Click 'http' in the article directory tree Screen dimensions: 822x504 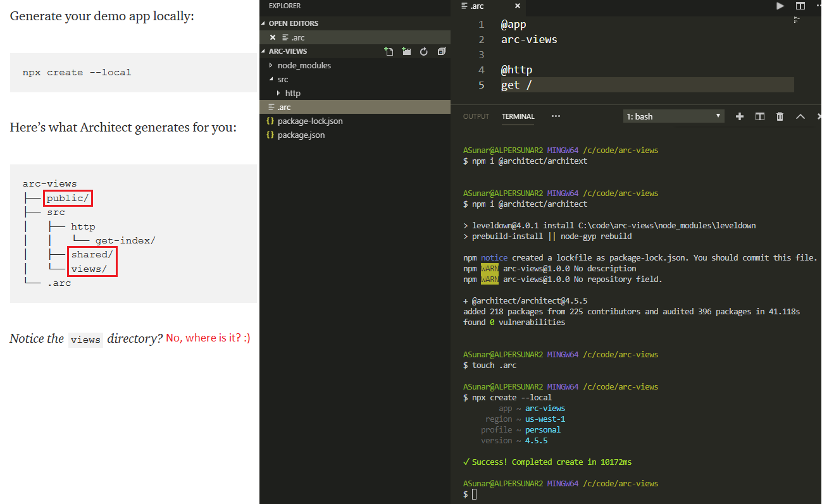point(83,226)
